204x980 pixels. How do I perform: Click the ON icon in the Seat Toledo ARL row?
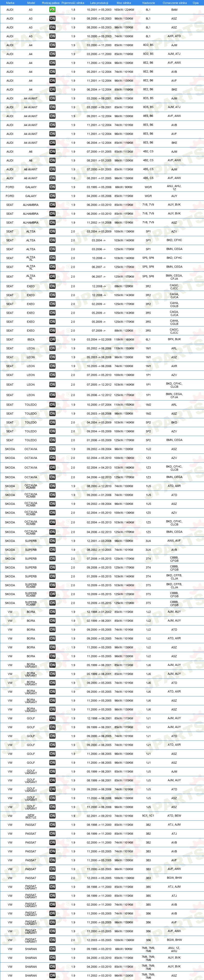52,405
